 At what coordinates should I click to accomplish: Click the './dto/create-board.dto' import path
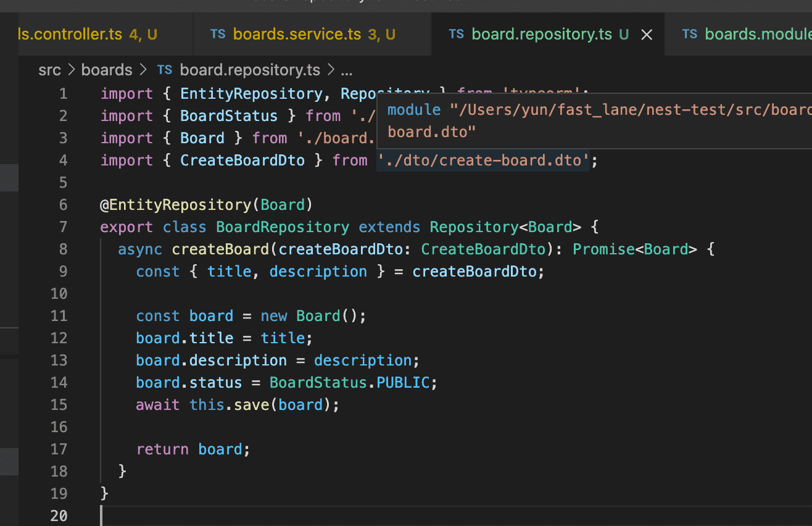coord(483,161)
